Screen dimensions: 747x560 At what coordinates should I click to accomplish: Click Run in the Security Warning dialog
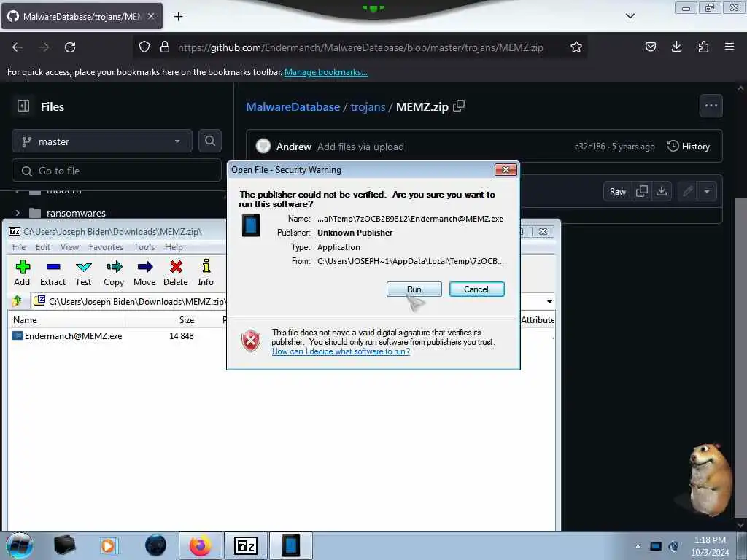click(414, 289)
